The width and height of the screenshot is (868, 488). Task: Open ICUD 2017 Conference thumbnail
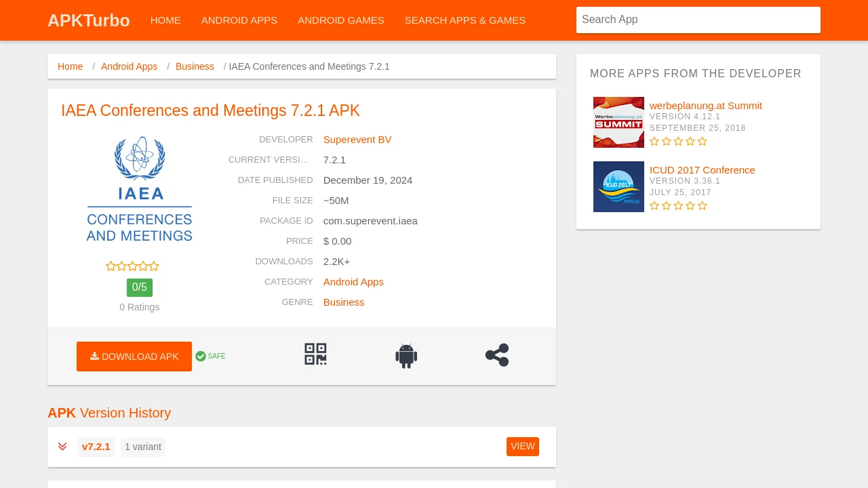618,186
